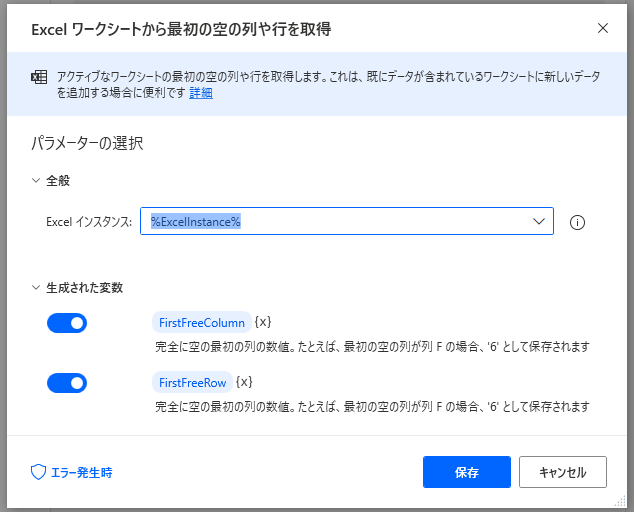Collapse the 生成された変数 section
Screen dimensions: 634x512
tap(37, 287)
